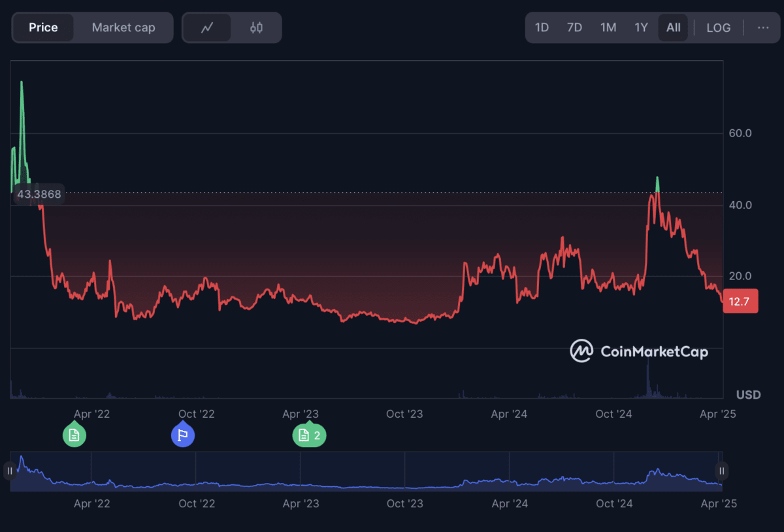Click the 60.0 price axis label

point(740,133)
